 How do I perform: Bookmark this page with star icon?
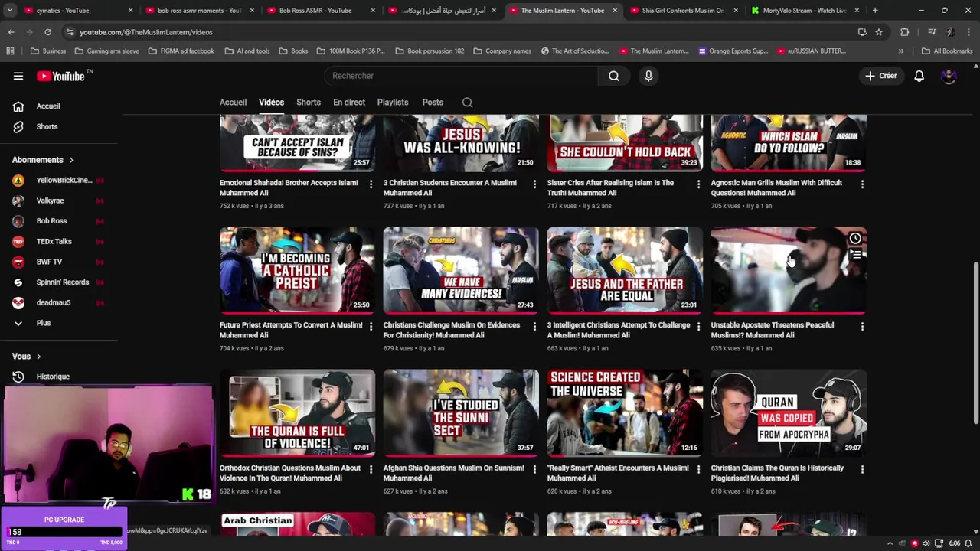coord(879,32)
